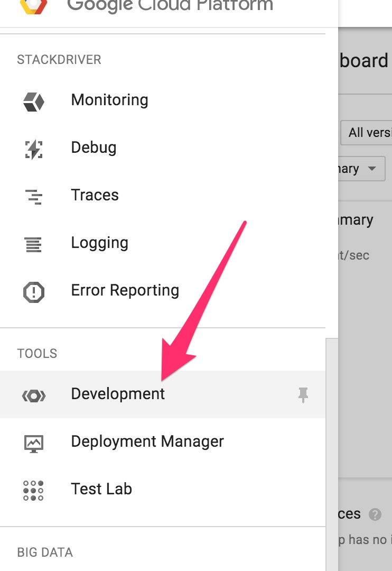The image size is (392, 571).
Task: Open the Deployment Manager menu entry
Action: click(147, 441)
